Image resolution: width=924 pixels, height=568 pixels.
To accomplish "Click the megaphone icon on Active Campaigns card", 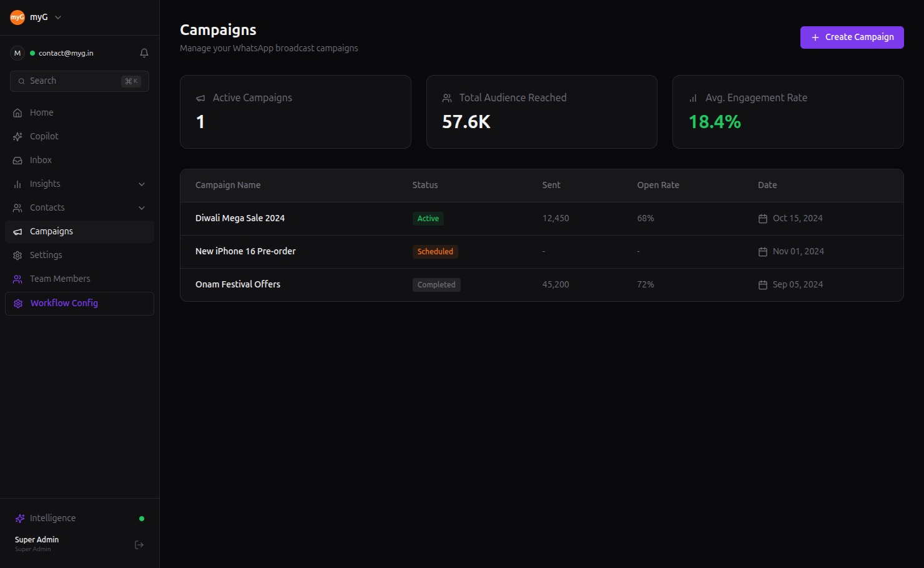I will tap(200, 98).
